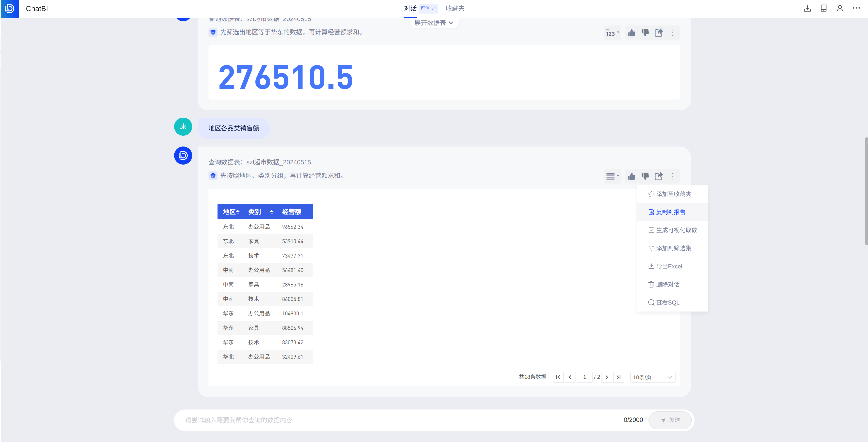Viewport: 868px width, 442px height.
Task: Select 复制到报告 from the menu
Action: [x=670, y=212]
